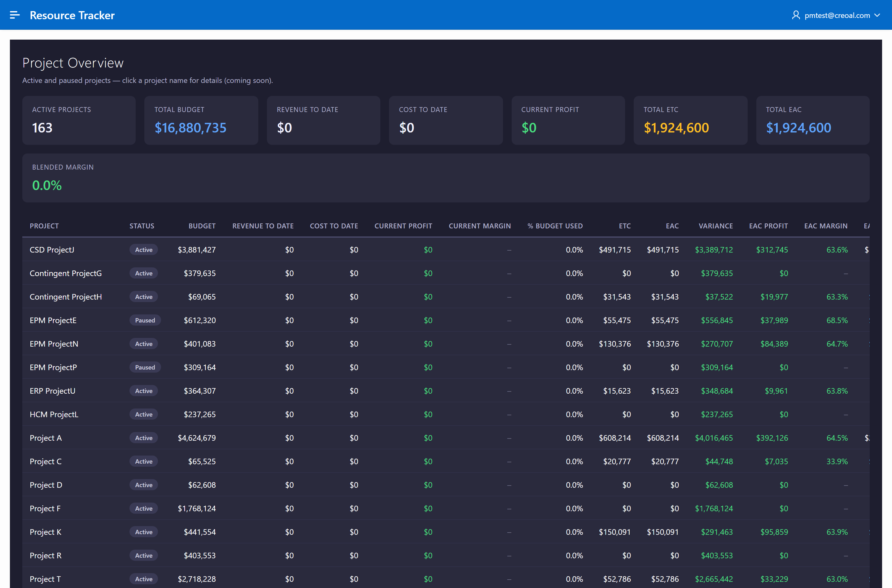Open the hamburger navigation menu
892x588 pixels.
[15, 15]
